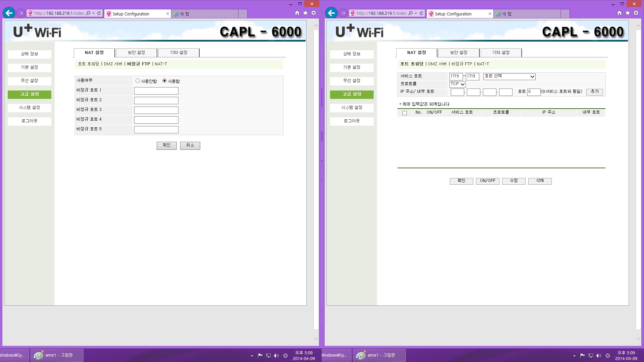Close Setup Configuration tab in left window
The image size is (644, 362).
point(168,14)
